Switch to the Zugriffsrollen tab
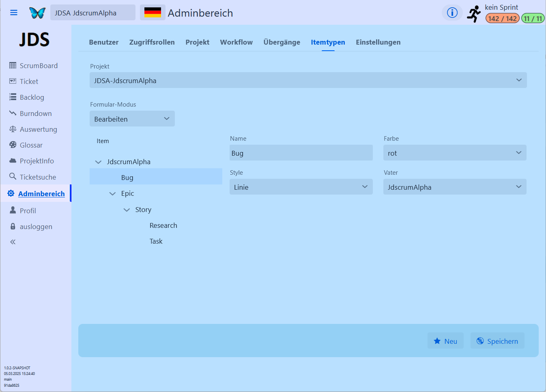 pos(152,42)
